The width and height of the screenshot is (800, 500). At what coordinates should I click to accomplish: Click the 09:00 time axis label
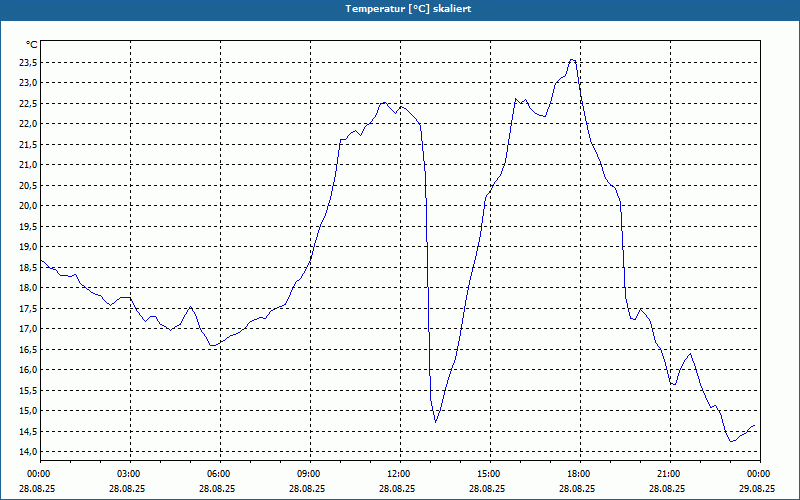pyautogui.click(x=310, y=474)
